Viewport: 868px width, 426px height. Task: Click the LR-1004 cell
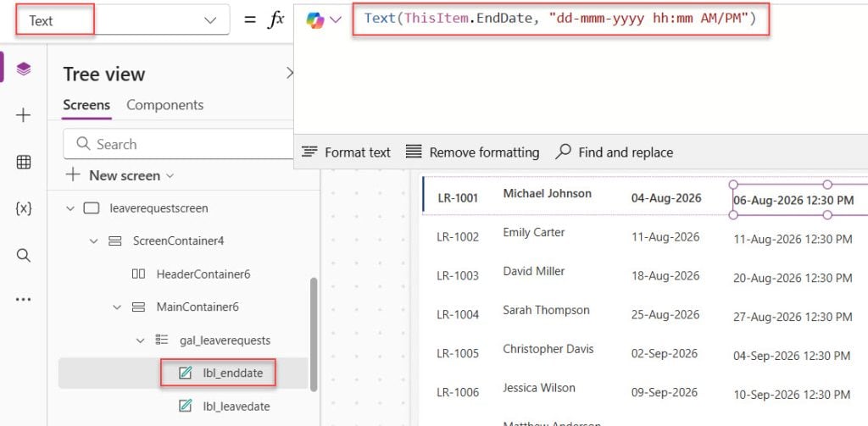(458, 315)
